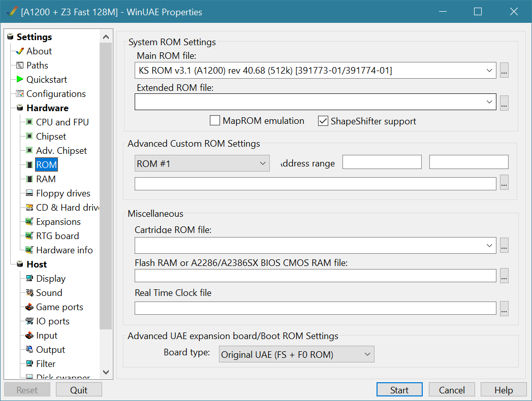The height and width of the screenshot is (401, 532).
Task: Browse for Cartridge ROM file
Action: [504, 245]
